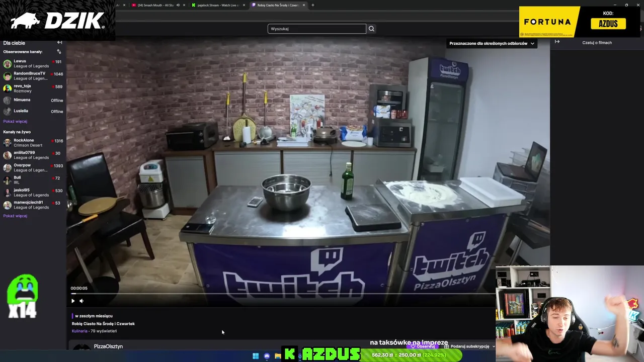The height and width of the screenshot is (362, 644).
Task: Click the Obserwuj follow button
Action: point(423,346)
